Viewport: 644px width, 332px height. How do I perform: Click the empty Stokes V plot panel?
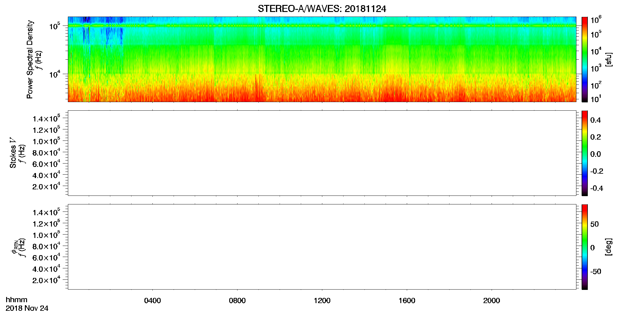click(x=322, y=153)
